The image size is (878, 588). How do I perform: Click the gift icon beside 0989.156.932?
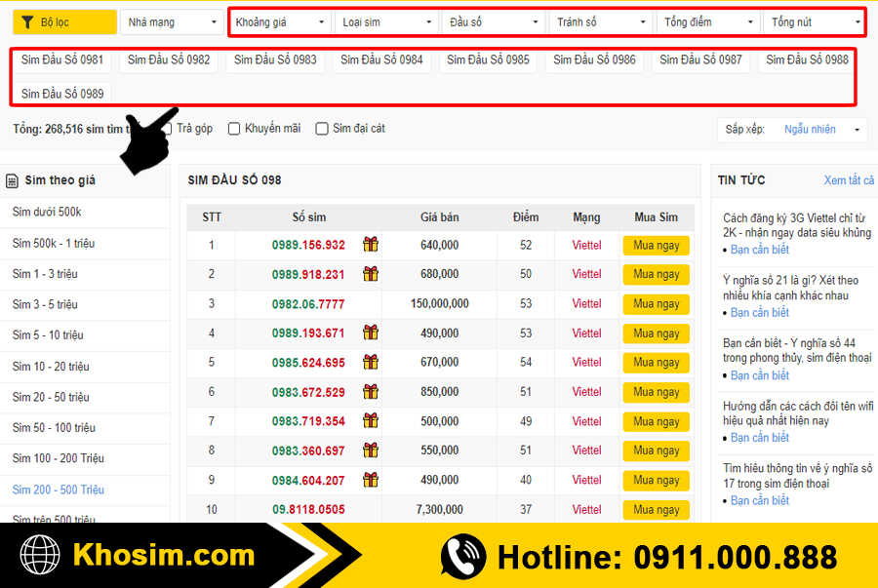371,245
